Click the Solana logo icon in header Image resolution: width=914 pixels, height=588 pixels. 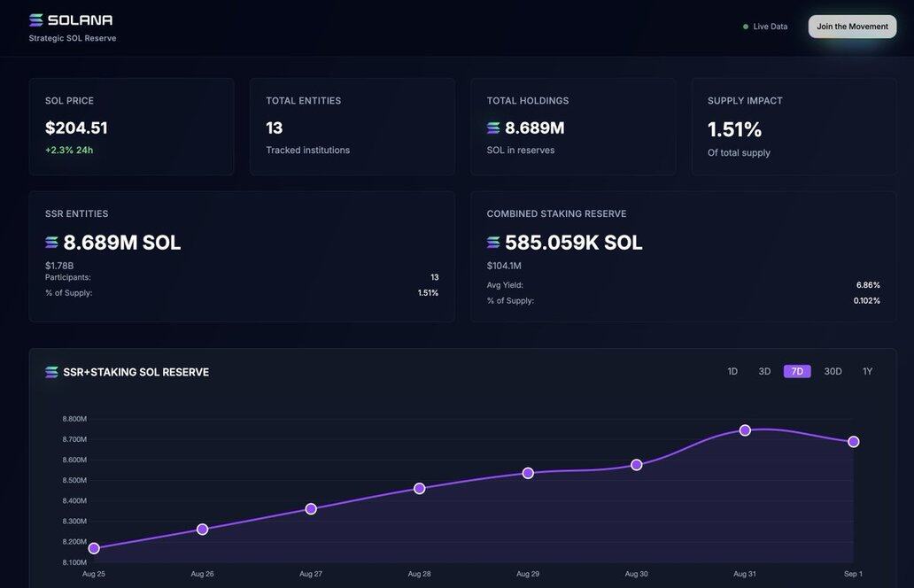[x=36, y=20]
